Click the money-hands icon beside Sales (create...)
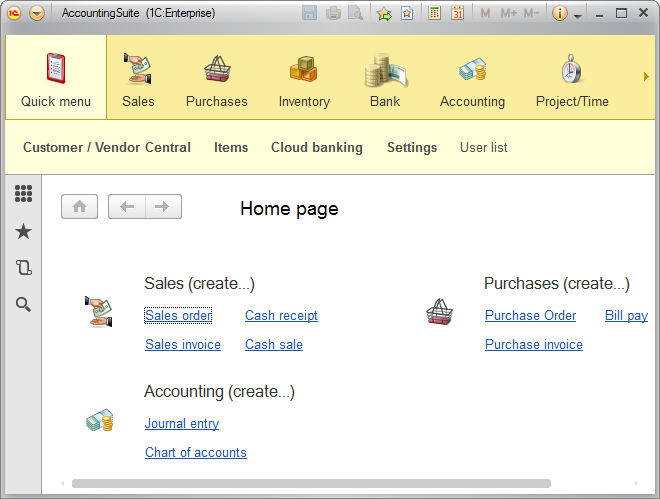Image resolution: width=660 pixels, height=499 pixels. [99, 311]
